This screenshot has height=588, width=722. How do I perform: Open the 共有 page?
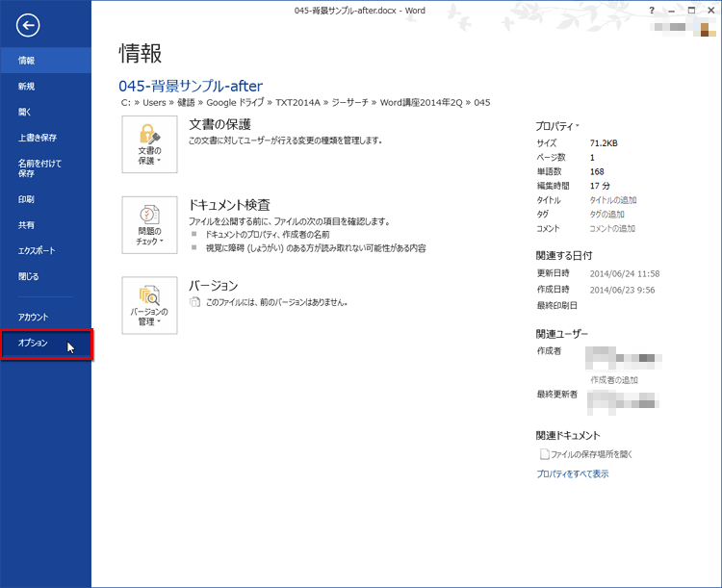pos(45,225)
